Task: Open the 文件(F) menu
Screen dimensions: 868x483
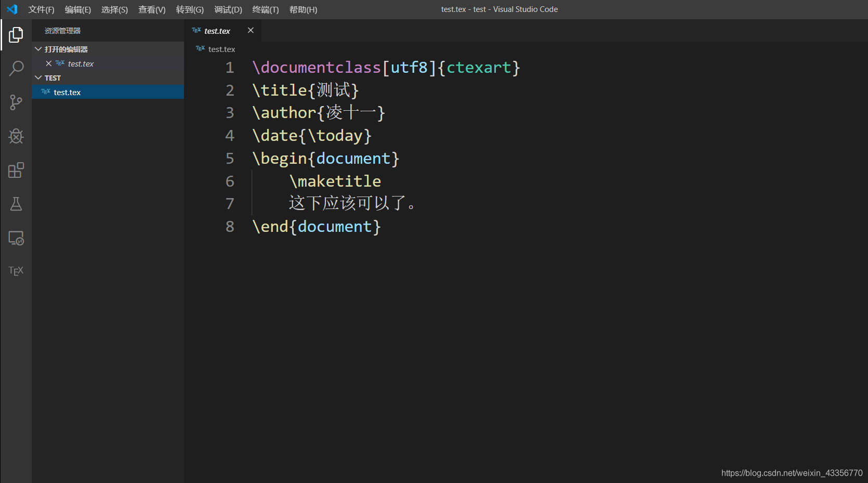Action: point(41,9)
